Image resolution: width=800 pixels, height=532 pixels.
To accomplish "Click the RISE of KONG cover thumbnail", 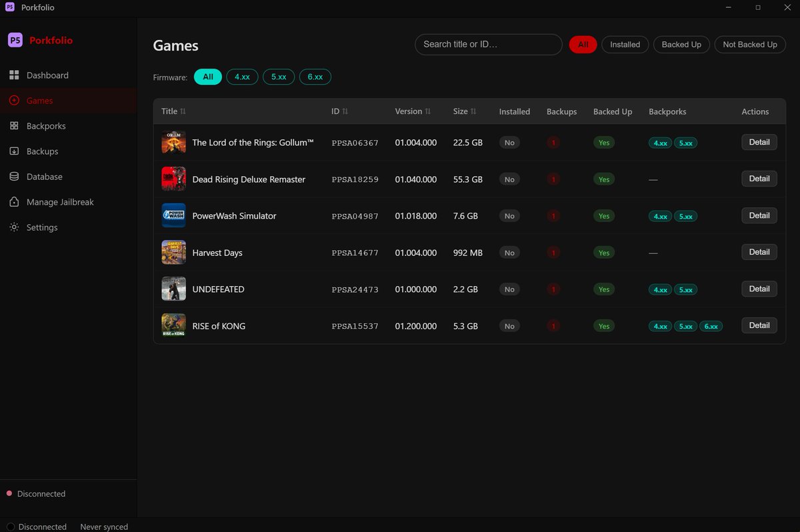I will pyautogui.click(x=173, y=325).
